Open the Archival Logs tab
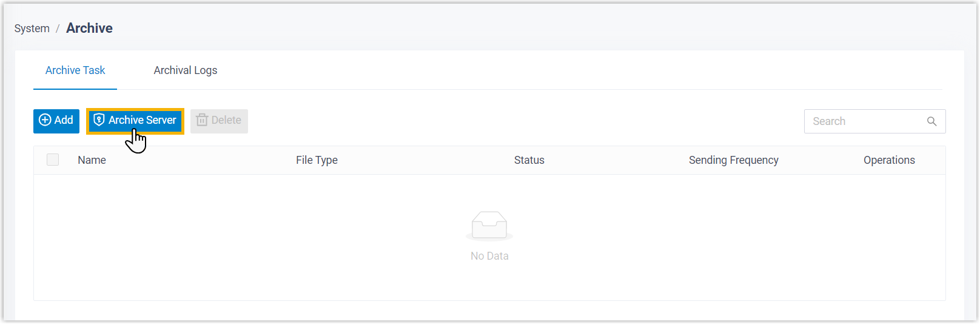The height and width of the screenshot is (324, 980). 186,70
